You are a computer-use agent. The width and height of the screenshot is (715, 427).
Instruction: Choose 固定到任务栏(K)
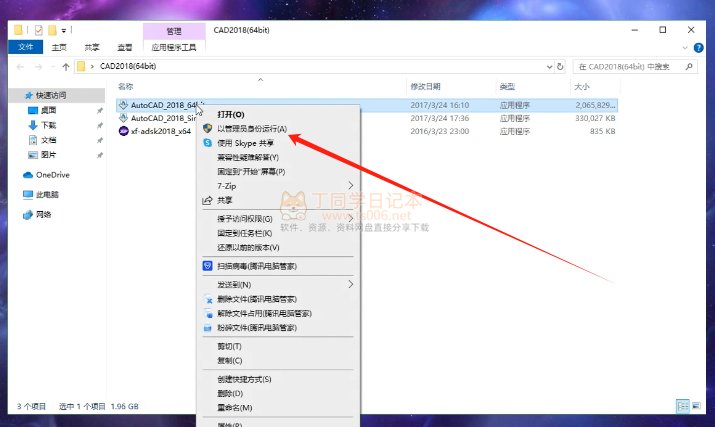click(x=245, y=233)
